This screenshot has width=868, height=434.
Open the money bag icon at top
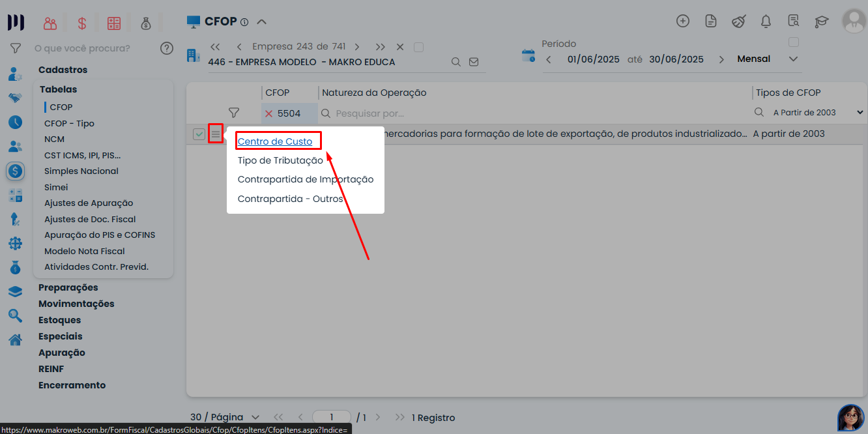(x=146, y=23)
